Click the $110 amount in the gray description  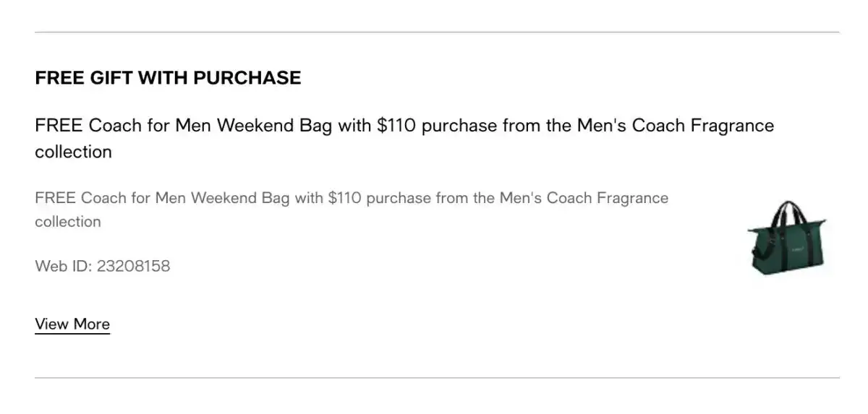344,198
